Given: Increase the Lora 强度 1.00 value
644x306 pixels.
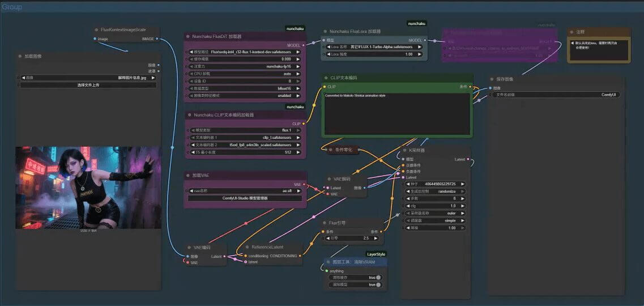Looking at the screenshot, I should click(x=420, y=54).
